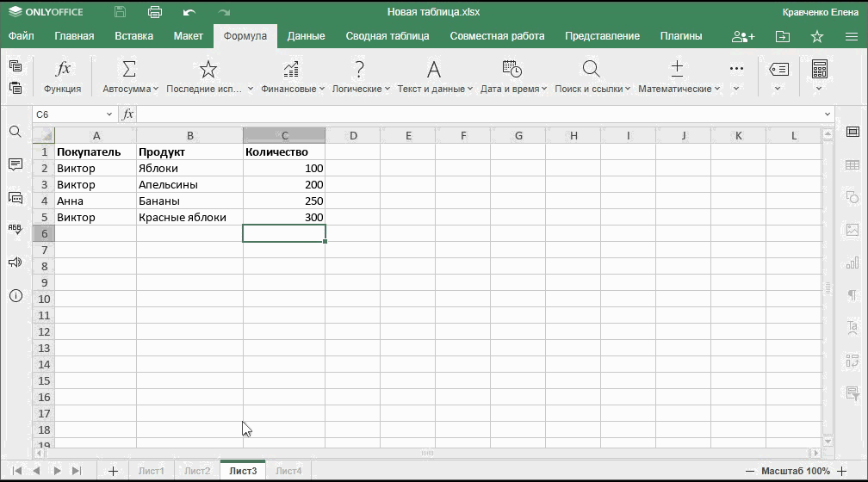Click the Print icon in title bar
The height and width of the screenshot is (482, 868).
tap(154, 12)
